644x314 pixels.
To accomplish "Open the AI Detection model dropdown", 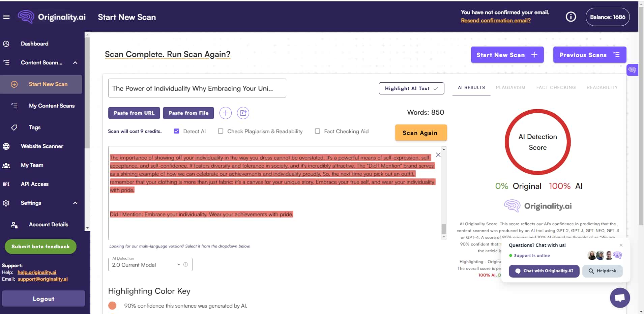I will point(150,265).
